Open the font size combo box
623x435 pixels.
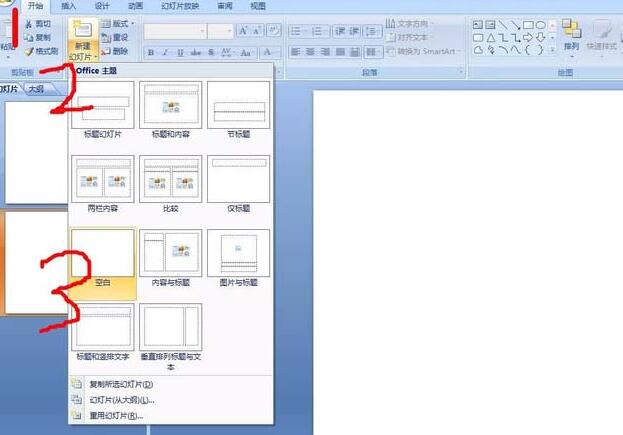(x=221, y=31)
